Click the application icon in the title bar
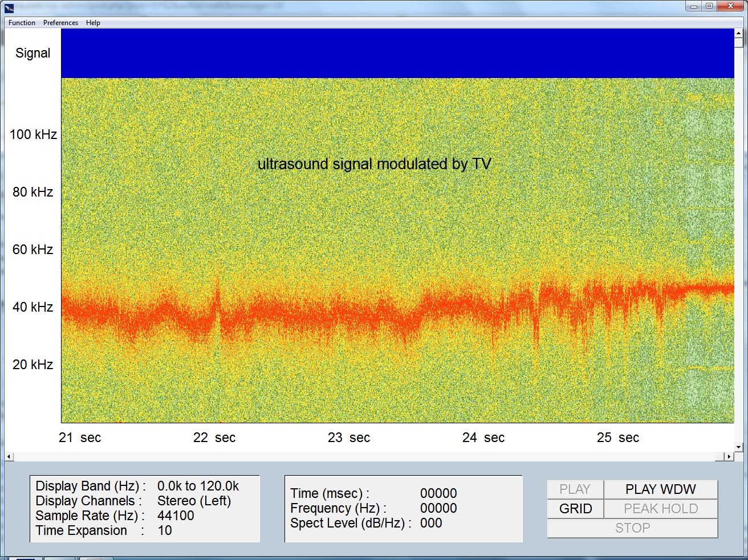The image size is (748, 560). (x=9, y=7)
